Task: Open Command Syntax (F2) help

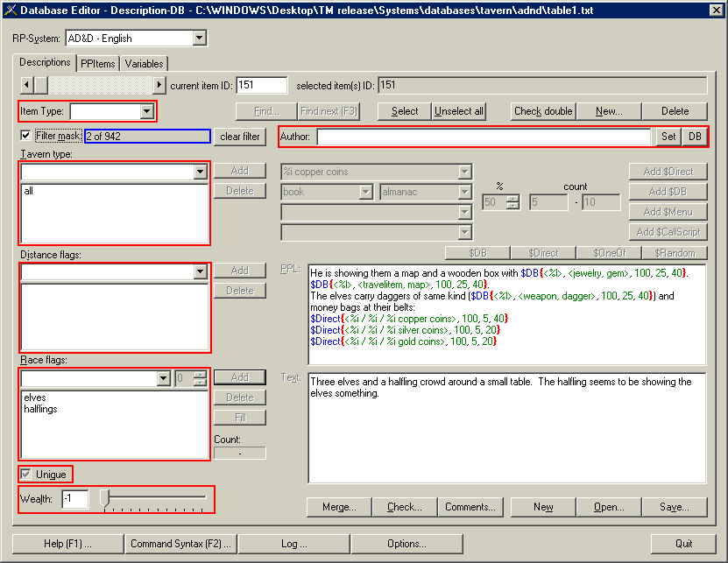Action: tap(180, 544)
